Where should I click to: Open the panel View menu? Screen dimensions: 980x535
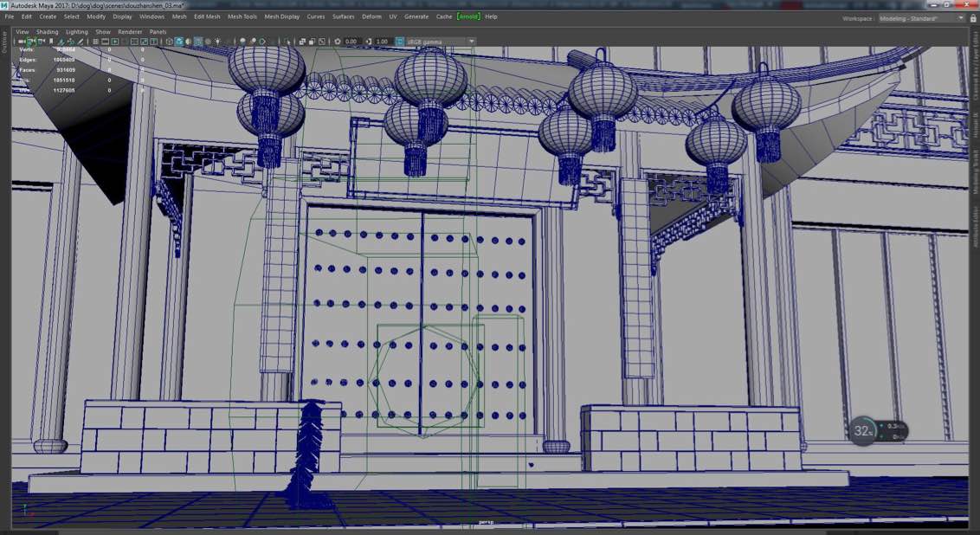pyautogui.click(x=22, y=32)
